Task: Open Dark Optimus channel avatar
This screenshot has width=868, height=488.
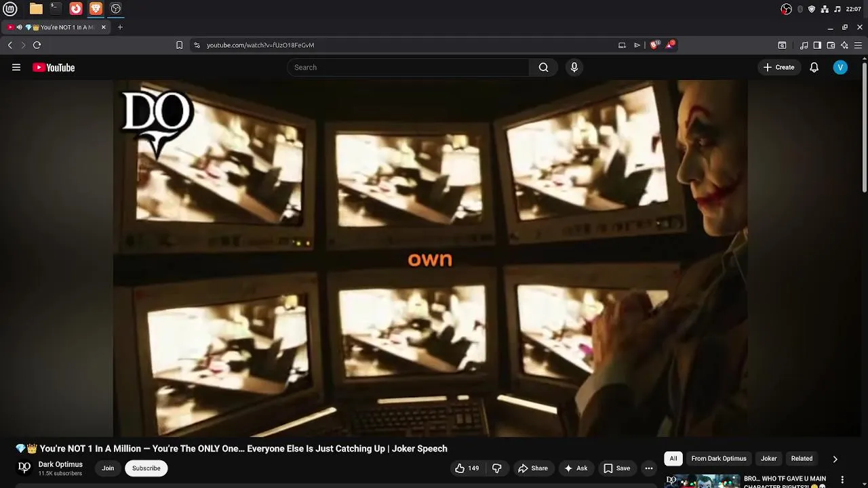Action: [x=24, y=468]
